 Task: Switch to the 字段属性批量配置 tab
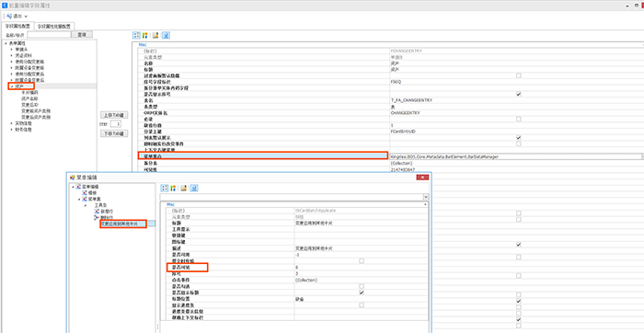(54, 26)
